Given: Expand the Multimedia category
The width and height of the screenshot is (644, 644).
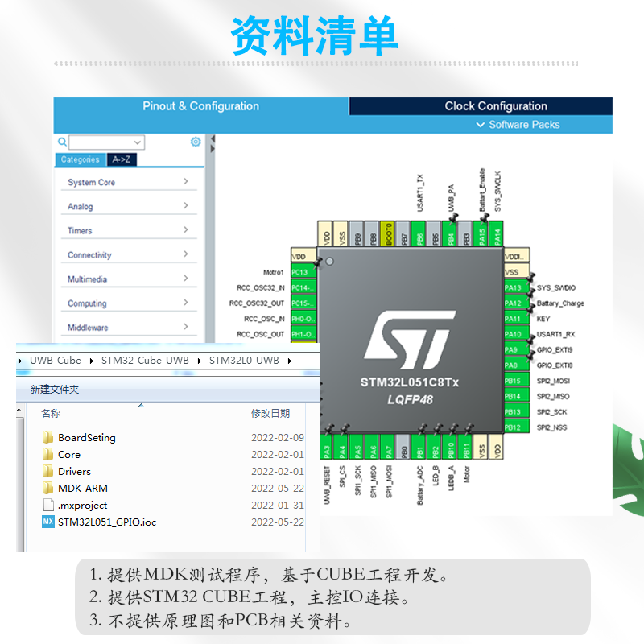Looking at the screenshot, I should 129,279.
